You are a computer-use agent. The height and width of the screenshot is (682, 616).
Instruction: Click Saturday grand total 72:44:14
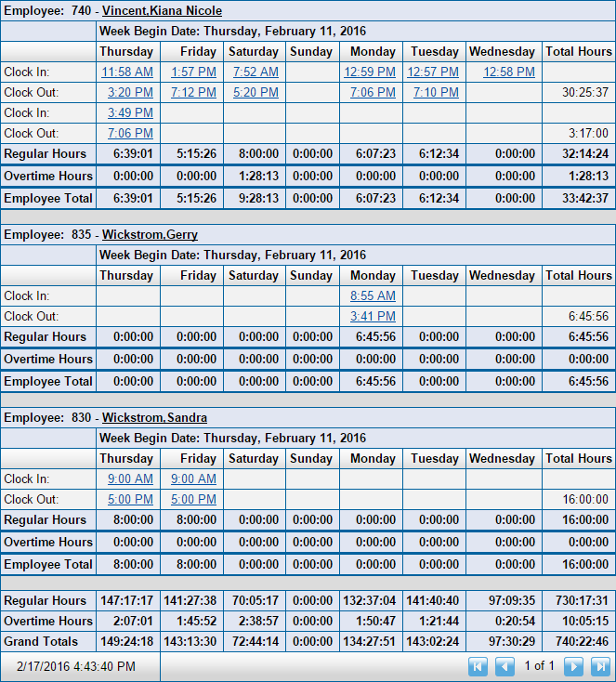coord(256,642)
